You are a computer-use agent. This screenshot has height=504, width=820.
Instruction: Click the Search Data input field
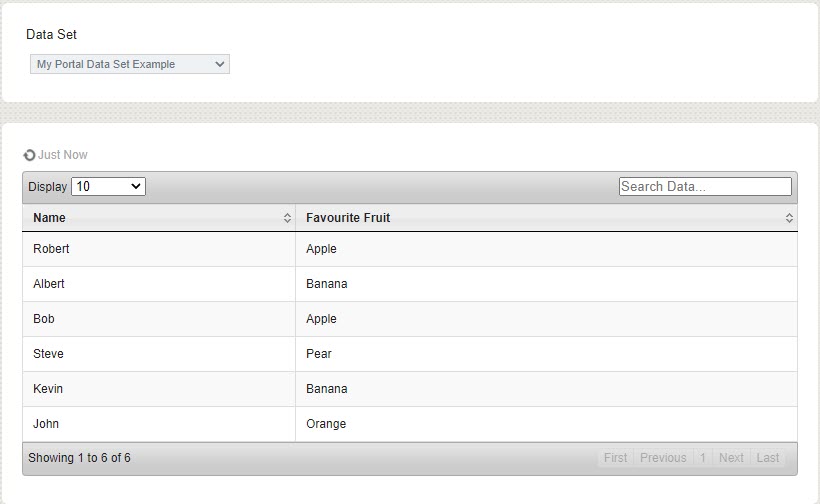click(705, 187)
